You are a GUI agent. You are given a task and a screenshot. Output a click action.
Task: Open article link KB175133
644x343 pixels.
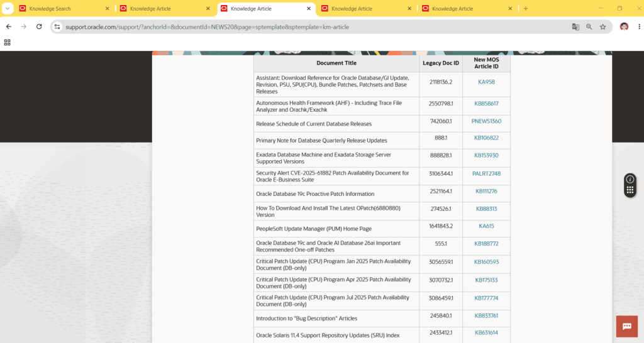[x=486, y=280]
